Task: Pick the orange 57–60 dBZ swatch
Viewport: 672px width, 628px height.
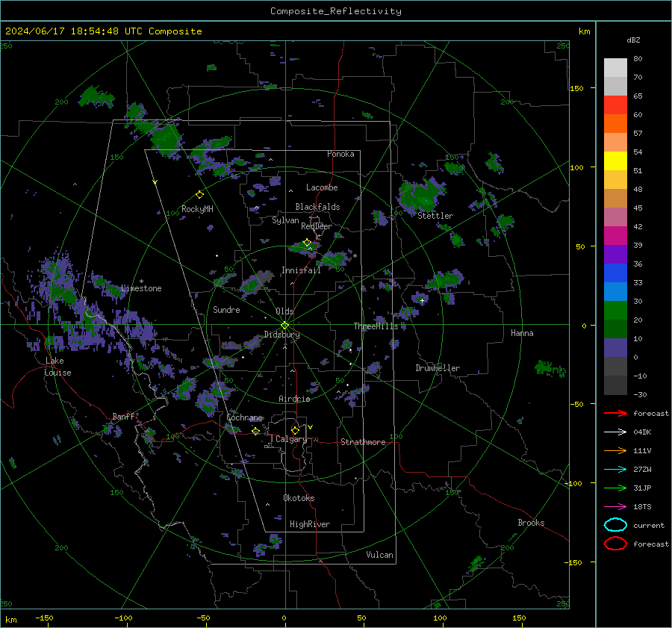Action: point(615,123)
